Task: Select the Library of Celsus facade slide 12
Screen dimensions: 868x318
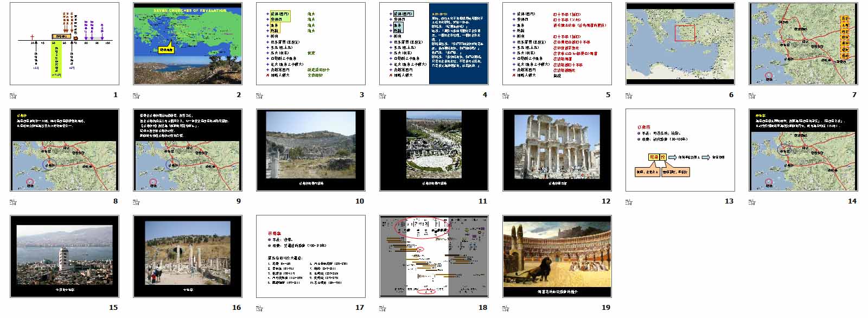Action: point(557,150)
